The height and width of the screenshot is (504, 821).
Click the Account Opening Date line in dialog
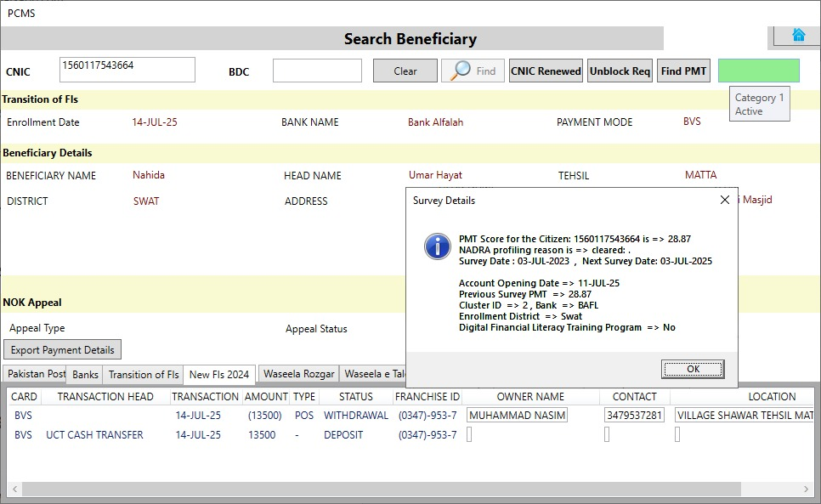(540, 283)
